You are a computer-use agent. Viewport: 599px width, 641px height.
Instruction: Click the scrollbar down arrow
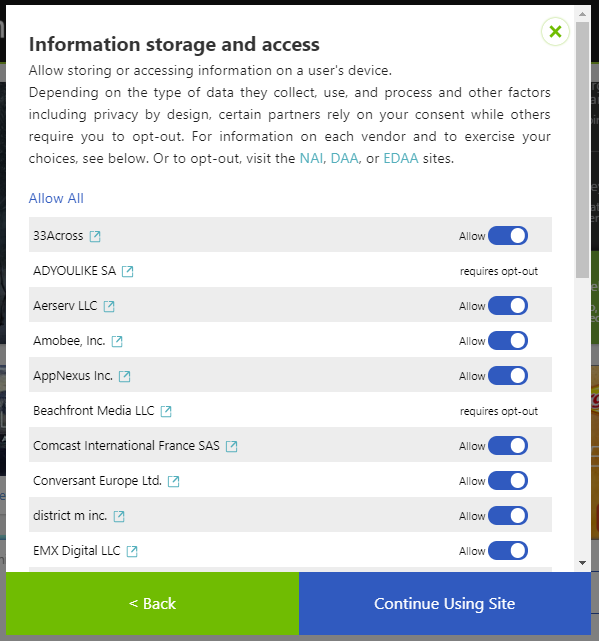(583, 563)
